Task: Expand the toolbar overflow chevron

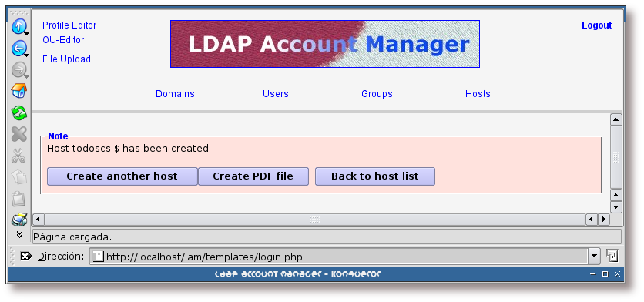Action: click(19, 234)
